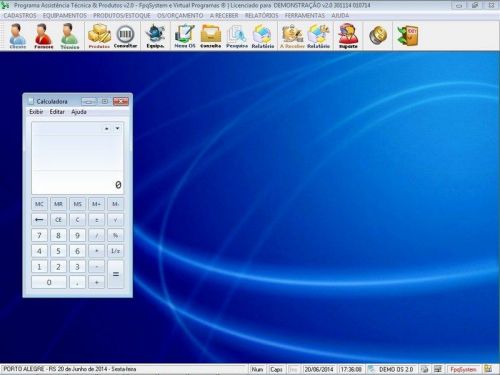Viewport: 500px width, 375px height.
Task: Open the A Receber icon
Action: pyautogui.click(x=292, y=36)
